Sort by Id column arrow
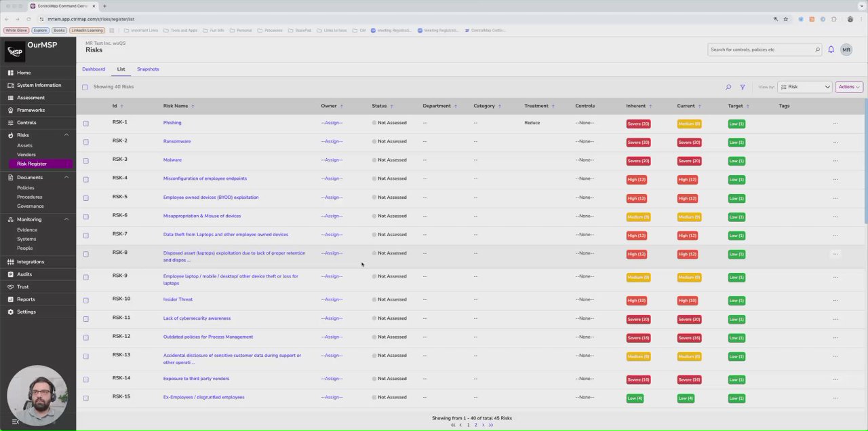Screen dimensions: 868x431 click(121, 106)
